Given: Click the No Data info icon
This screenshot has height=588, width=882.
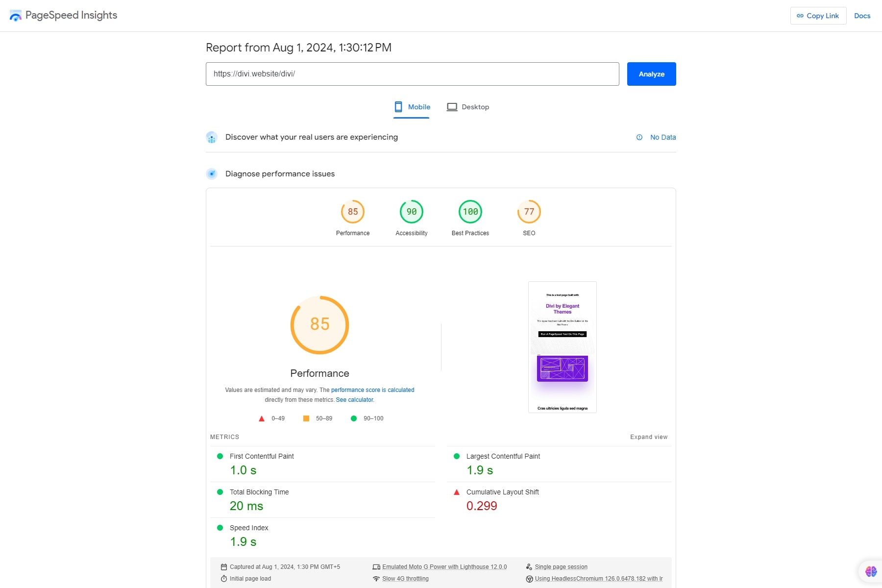Looking at the screenshot, I should (639, 137).
